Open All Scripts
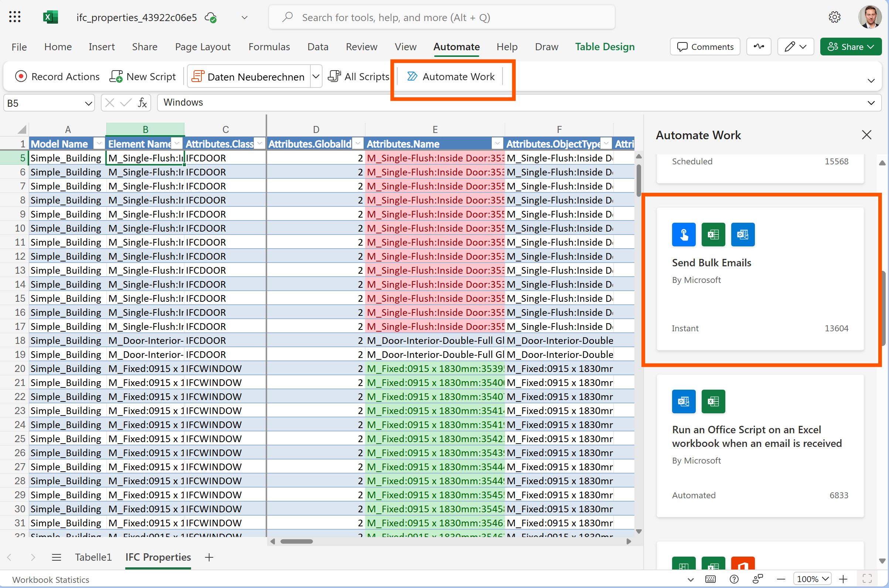Viewport: 889px width, 588px height. tap(359, 76)
